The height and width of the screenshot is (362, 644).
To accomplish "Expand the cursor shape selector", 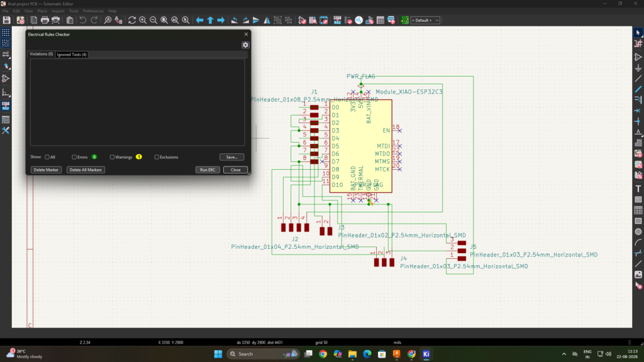I will coord(6,66).
